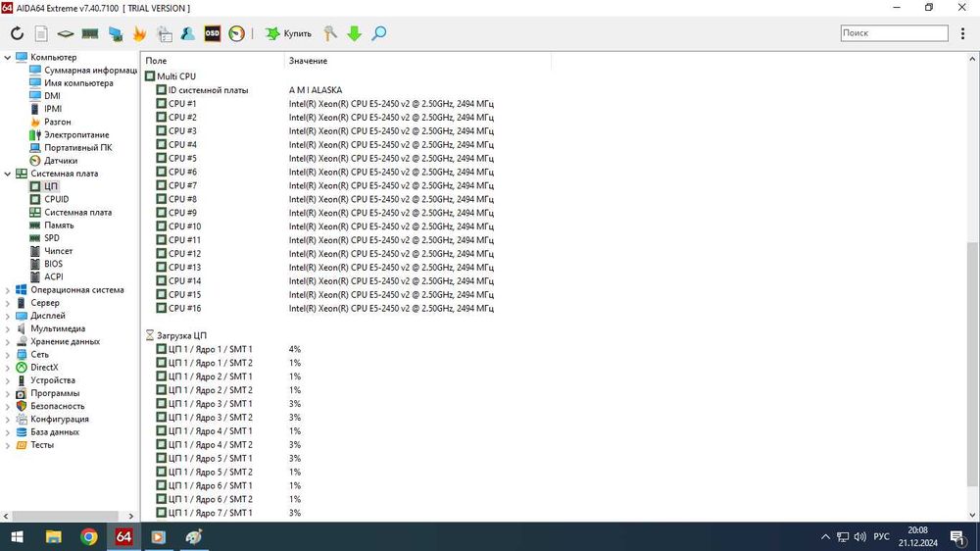Click the tree horizontal scrollbar thumb

click(x=65, y=516)
